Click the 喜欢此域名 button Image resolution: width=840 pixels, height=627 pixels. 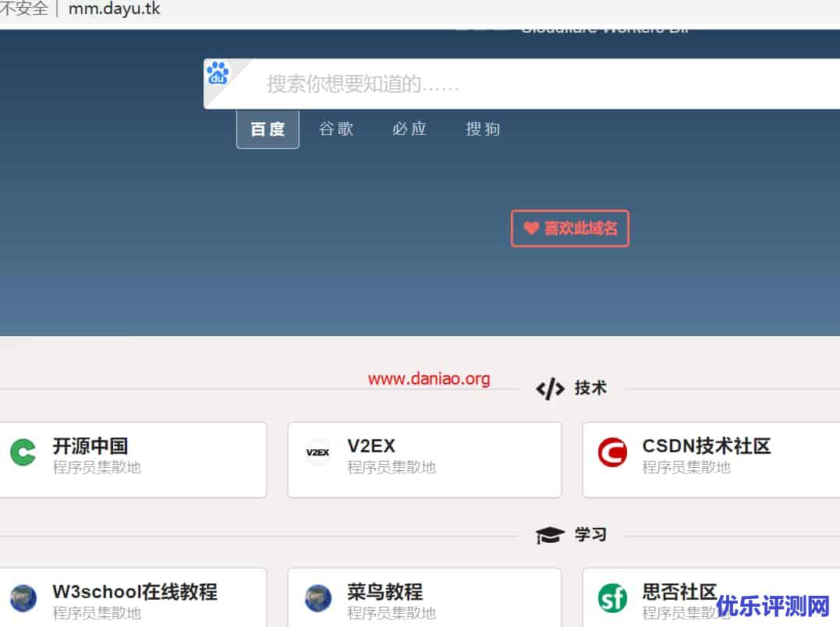pos(570,228)
